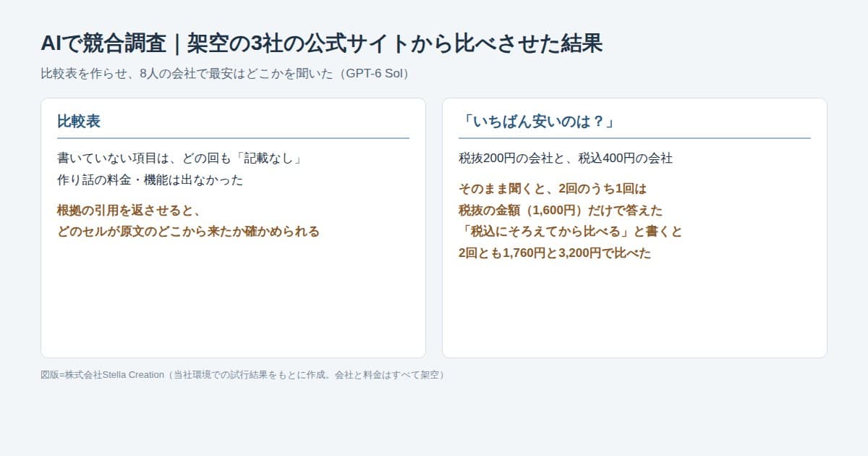The image size is (868, 456).
Task: Click the line 'どのセルが原文のどこから来たか確かめられる'
Action: (x=188, y=232)
